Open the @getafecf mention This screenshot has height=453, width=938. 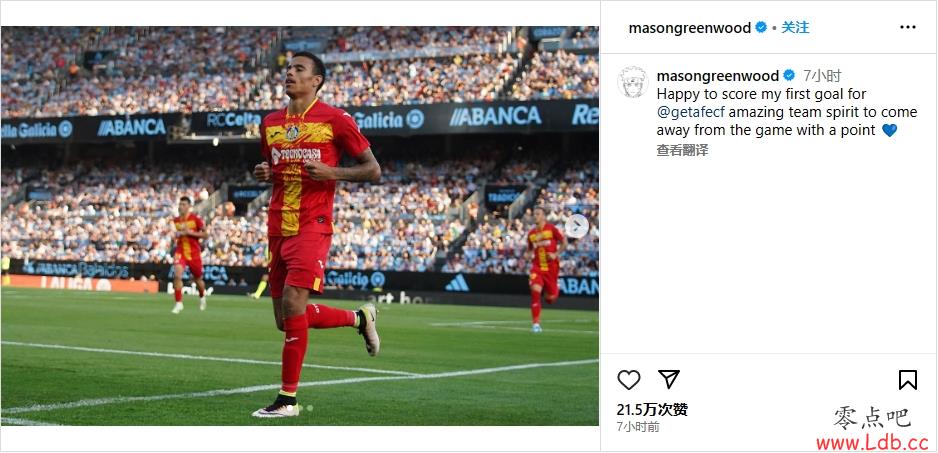click(x=691, y=112)
